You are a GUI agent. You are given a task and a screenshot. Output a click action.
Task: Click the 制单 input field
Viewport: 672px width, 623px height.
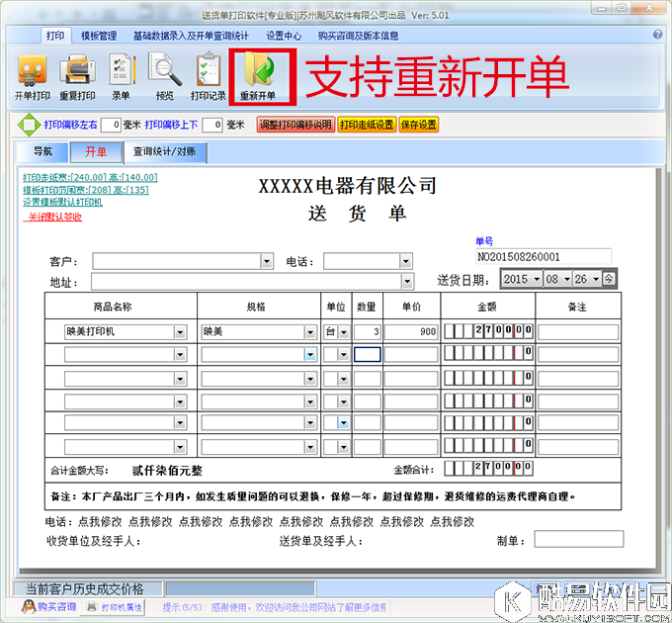(578, 539)
